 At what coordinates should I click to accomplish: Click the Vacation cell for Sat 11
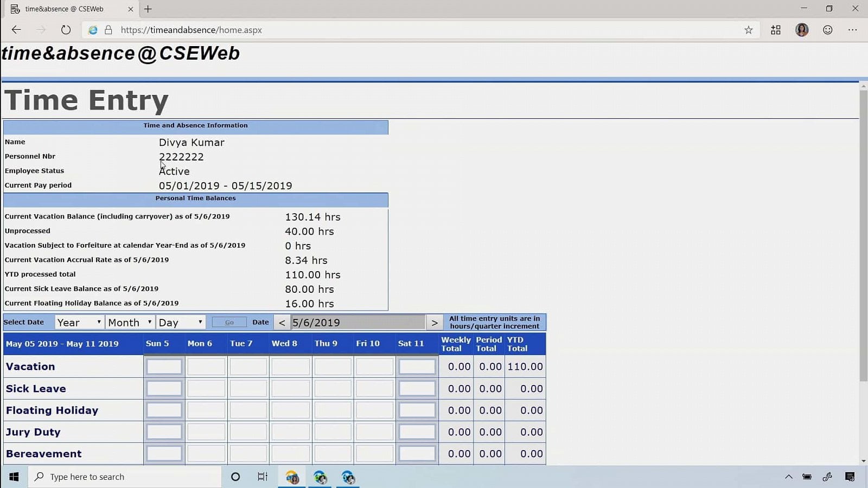tap(417, 367)
